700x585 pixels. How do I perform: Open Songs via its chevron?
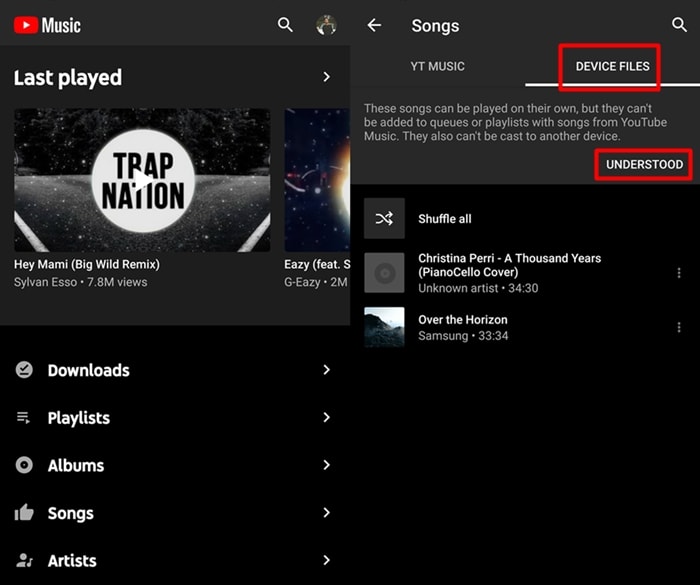coord(326,512)
